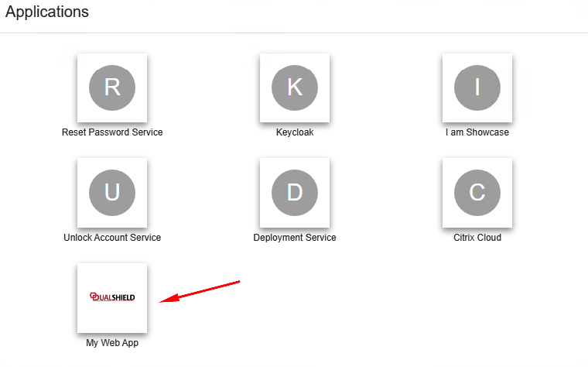
Task: Click the 'Unlock Account Service' caption
Action: 112,238
